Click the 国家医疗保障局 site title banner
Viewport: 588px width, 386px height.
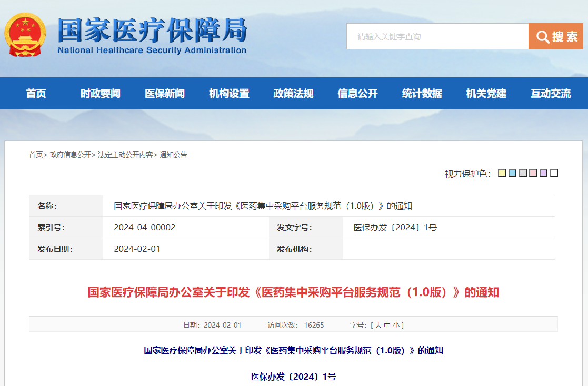coord(152,36)
